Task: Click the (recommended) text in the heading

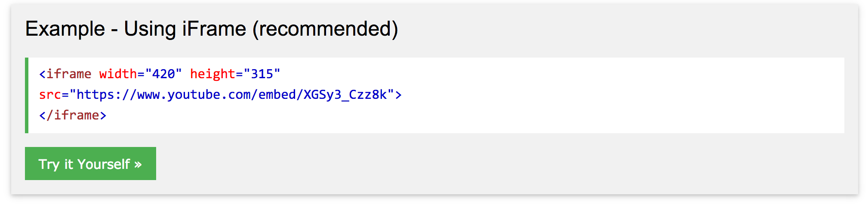Action: coord(325,29)
